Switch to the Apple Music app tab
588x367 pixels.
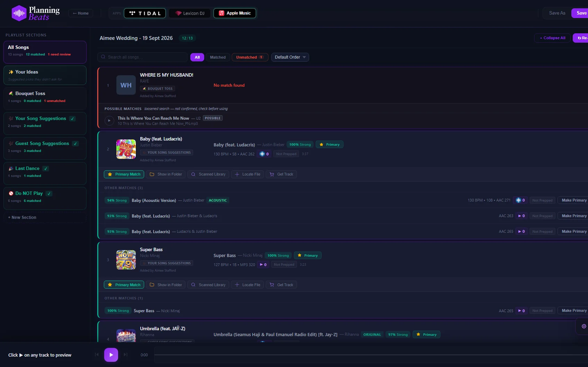click(x=235, y=13)
